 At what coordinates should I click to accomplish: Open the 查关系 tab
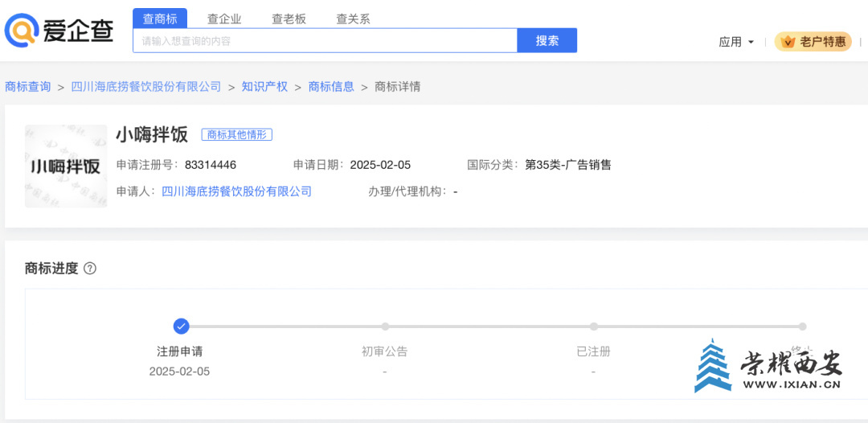tap(353, 18)
